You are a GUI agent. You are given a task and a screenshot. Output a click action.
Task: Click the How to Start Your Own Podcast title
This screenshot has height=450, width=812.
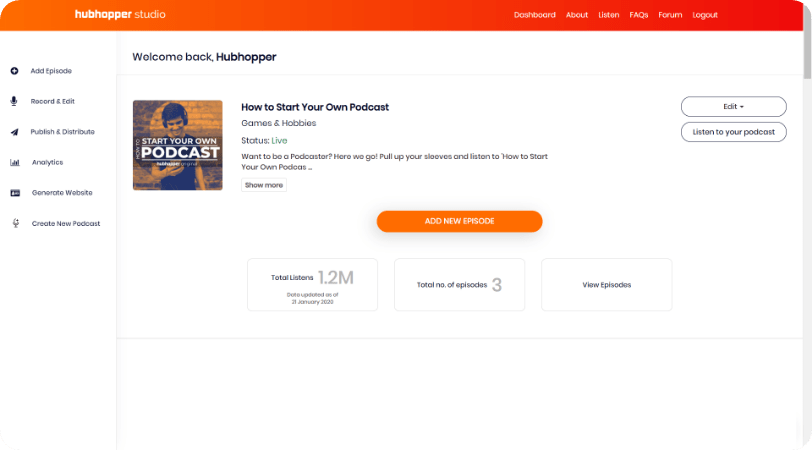315,107
